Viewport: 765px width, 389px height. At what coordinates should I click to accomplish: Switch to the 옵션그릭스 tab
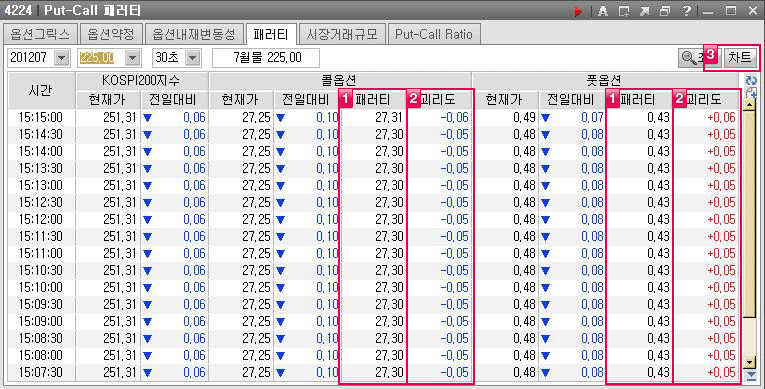point(40,34)
